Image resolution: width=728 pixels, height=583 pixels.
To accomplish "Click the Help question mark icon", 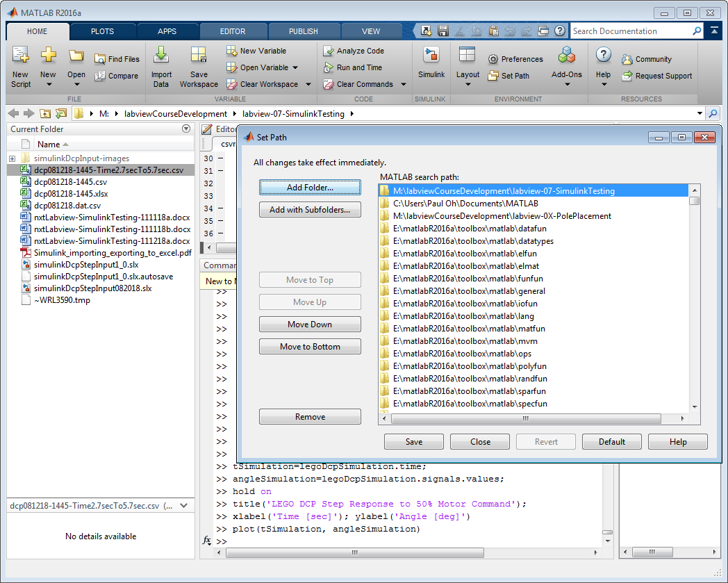I will click(603, 55).
